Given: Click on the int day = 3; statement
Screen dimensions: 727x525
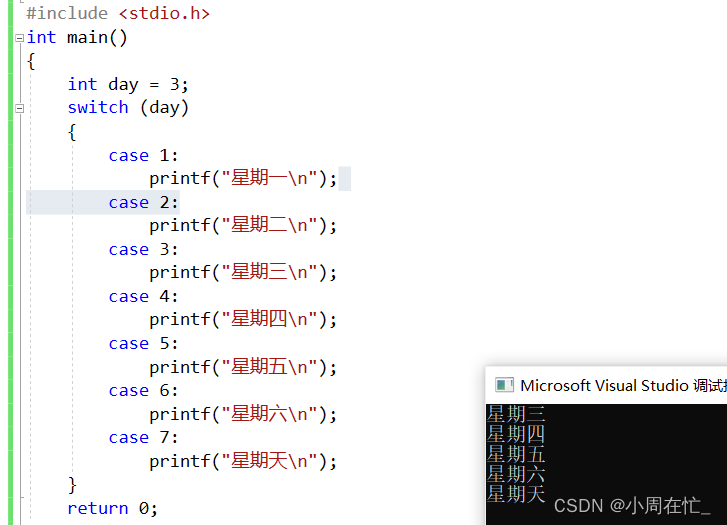Looking at the screenshot, I should pos(128,85).
